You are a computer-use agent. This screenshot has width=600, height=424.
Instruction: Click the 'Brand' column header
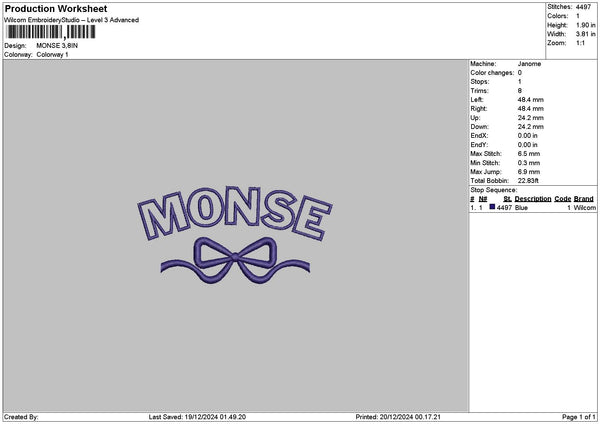pyautogui.click(x=584, y=199)
